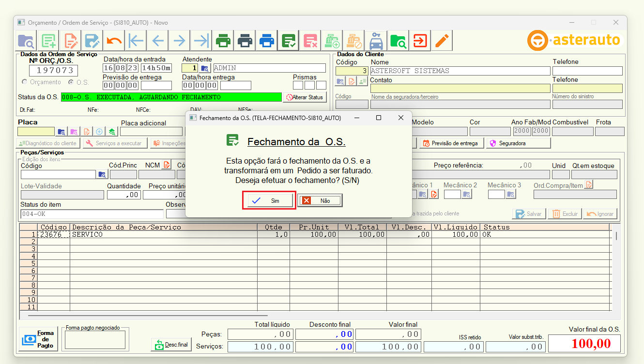Viewport: 644px width, 364px height.
Task: Click the Contato input field
Action: click(460, 89)
